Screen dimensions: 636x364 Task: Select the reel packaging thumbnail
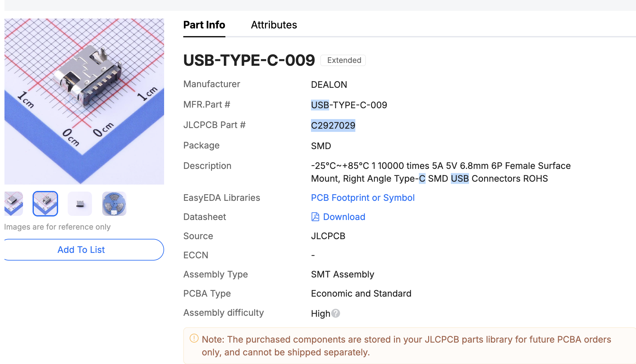point(114,204)
